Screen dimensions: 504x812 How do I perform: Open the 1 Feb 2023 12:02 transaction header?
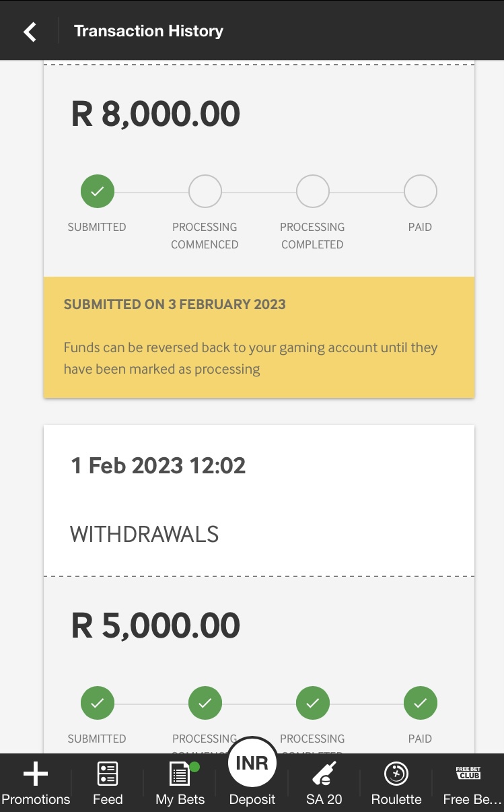click(x=158, y=465)
